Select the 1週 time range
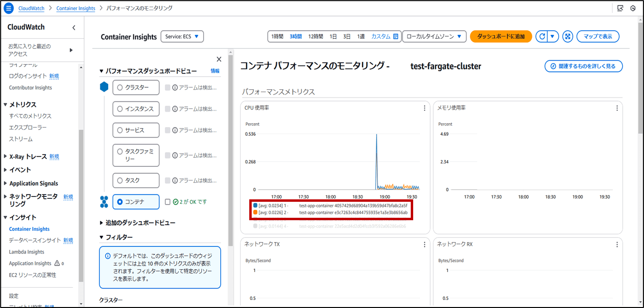 [x=361, y=36]
